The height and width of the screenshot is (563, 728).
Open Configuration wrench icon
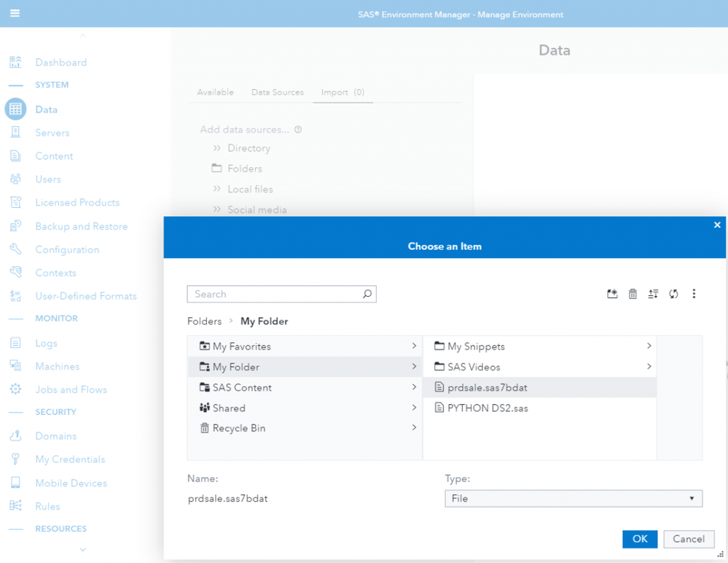click(15, 249)
